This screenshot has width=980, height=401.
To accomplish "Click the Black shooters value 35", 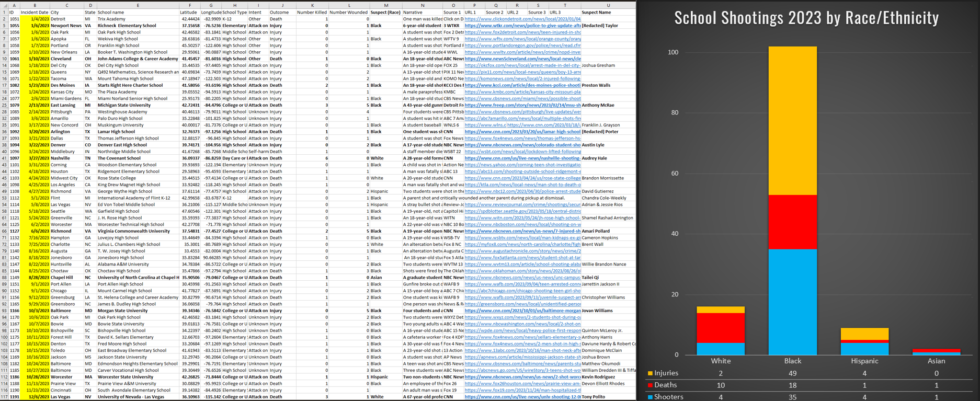I will tap(793, 397).
